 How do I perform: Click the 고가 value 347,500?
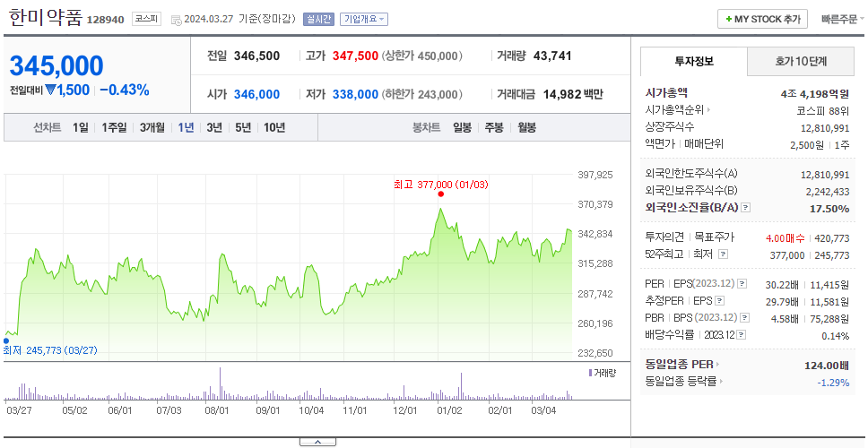coord(355,56)
